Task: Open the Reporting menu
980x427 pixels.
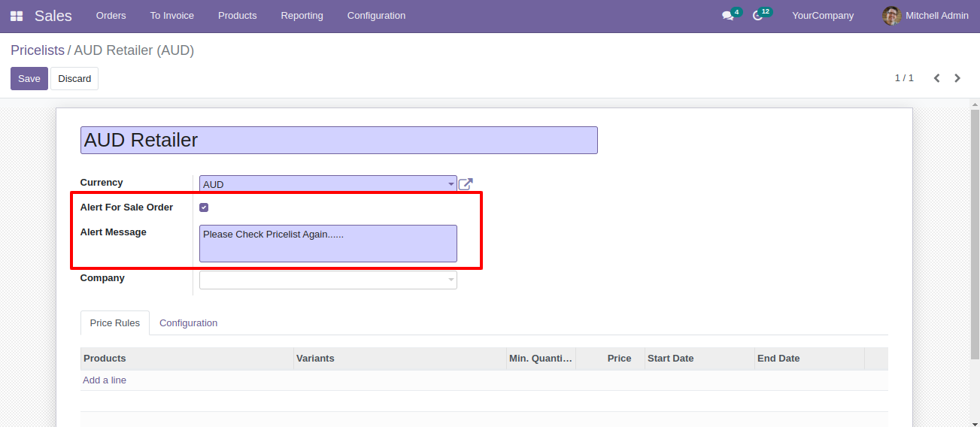Action: point(302,16)
